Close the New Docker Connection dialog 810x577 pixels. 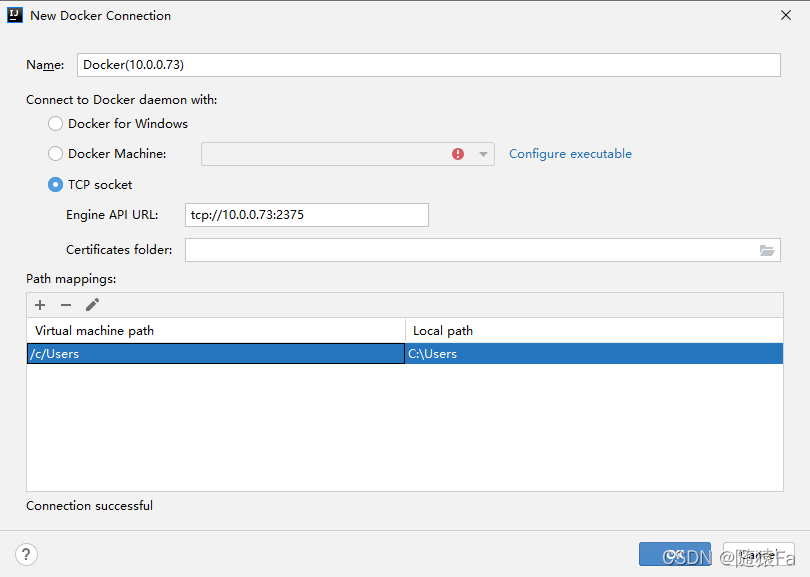click(x=786, y=15)
